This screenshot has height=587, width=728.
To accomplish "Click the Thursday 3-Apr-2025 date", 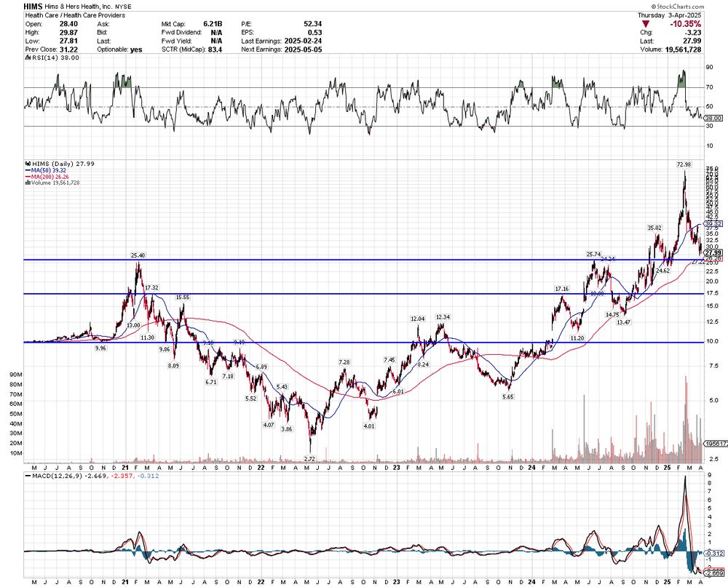I will coord(670,15).
